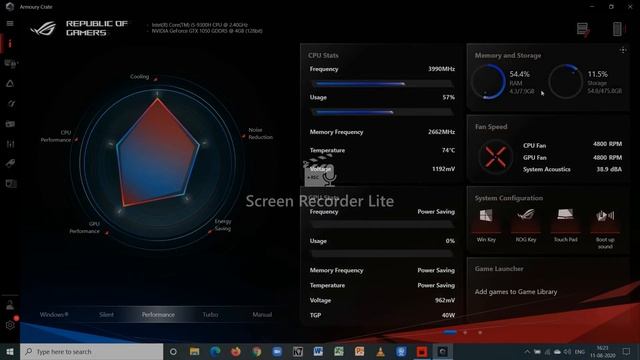Screen dimensions: 640x360
Task: Open VLC media player from the taskbar
Action: (380, 351)
